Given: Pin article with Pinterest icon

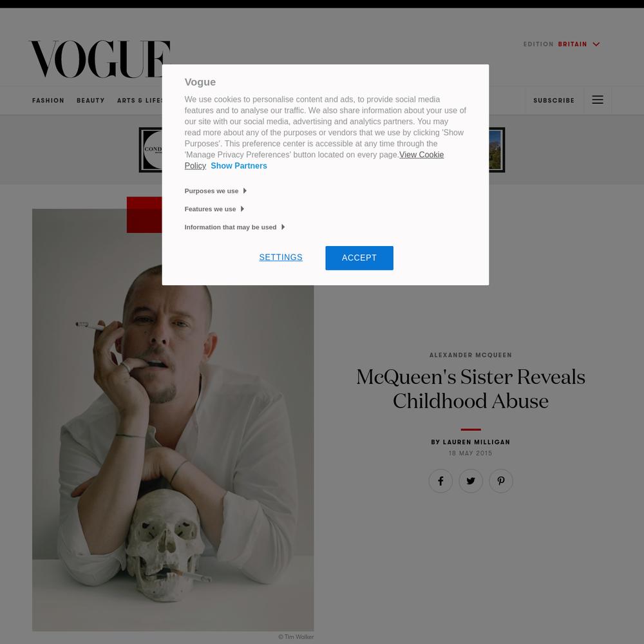Looking at the screenshot, I should coord(501,481).
